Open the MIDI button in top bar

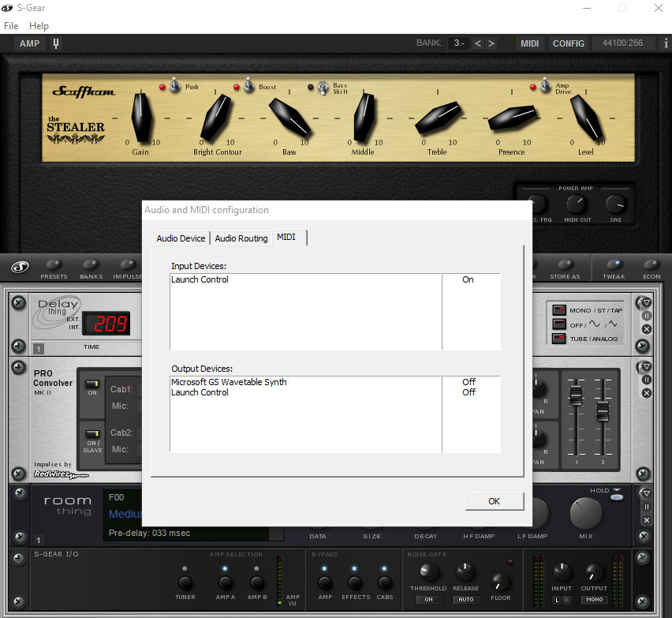530,43
